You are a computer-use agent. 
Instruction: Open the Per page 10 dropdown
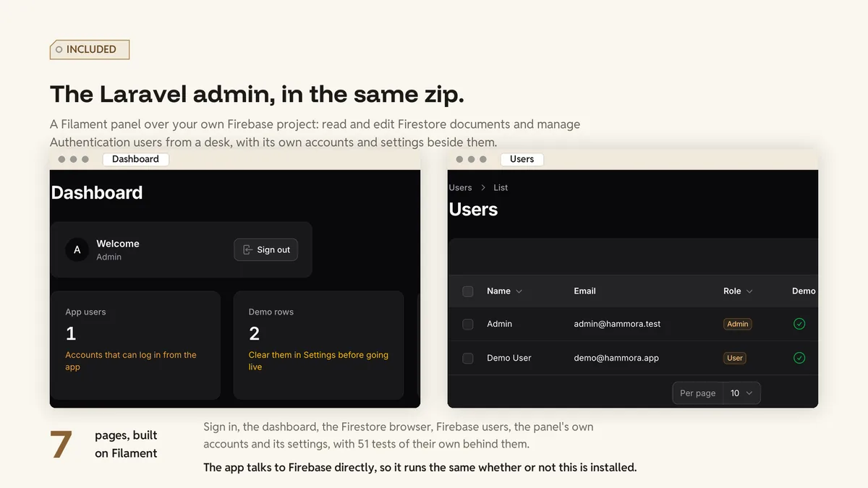coord(741,393)
